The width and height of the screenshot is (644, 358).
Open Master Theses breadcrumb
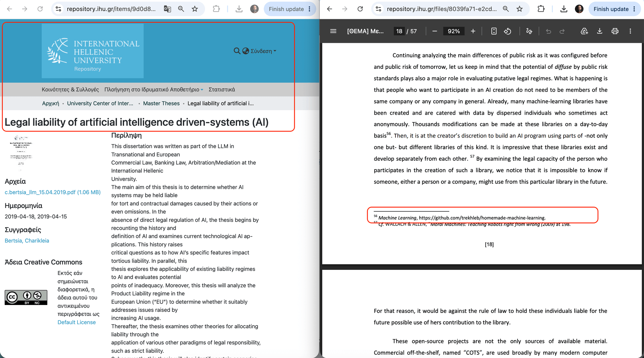click(161, 103)
